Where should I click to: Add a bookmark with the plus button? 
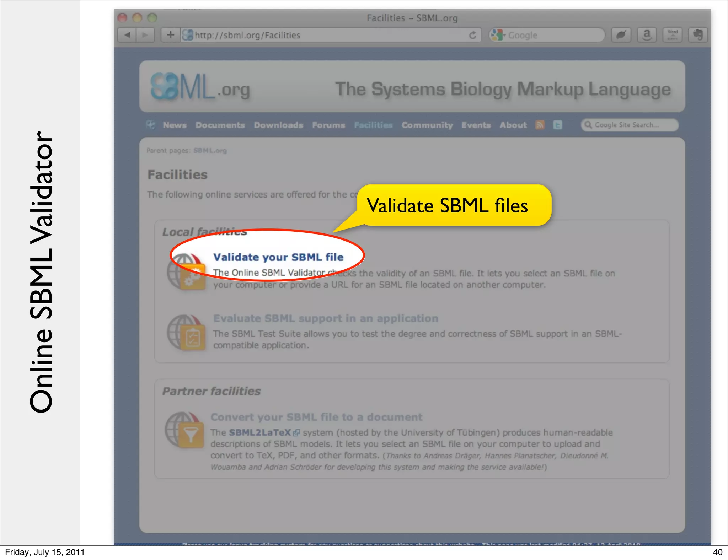pos(171,35)
